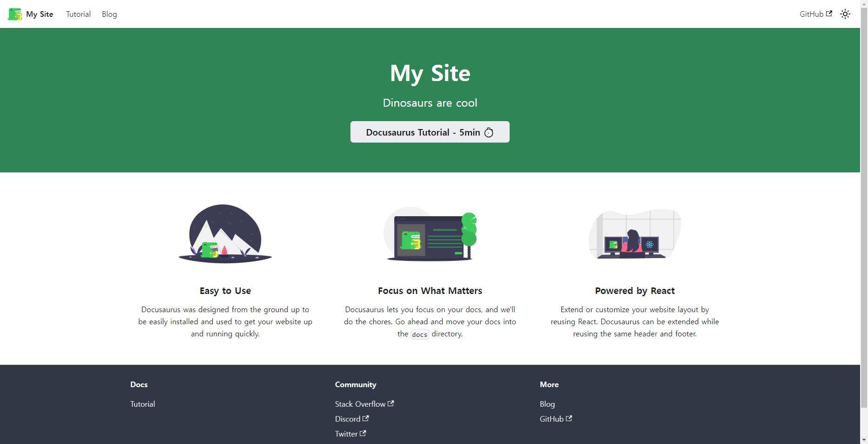Open the Blog link in footer More
The height and width of the screenshot is (444, 868).
(547, 404)
